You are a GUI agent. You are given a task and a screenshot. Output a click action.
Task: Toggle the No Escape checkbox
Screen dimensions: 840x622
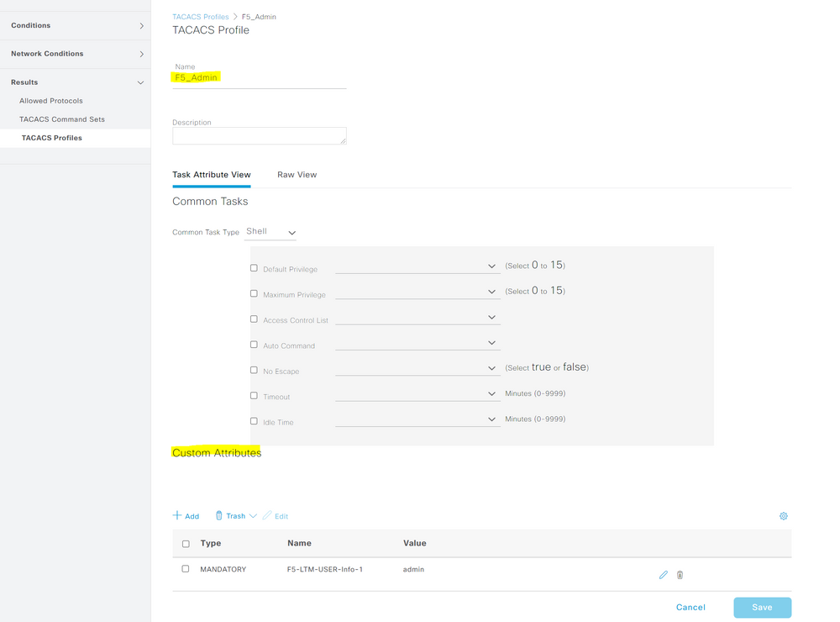coord(254,370)
